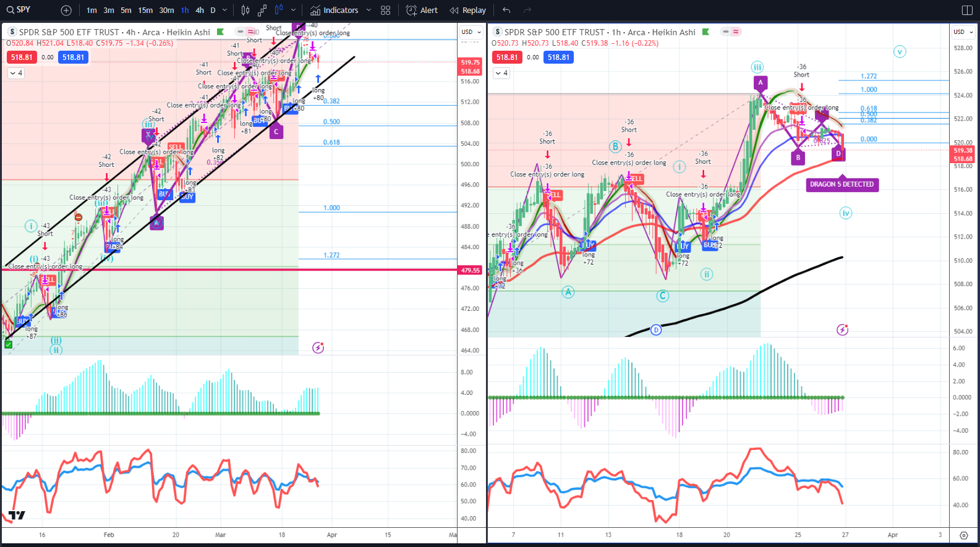Select the DRAGON 5 DETECTED label
This screenshot has height=547, width=980.
pos(842,184)
